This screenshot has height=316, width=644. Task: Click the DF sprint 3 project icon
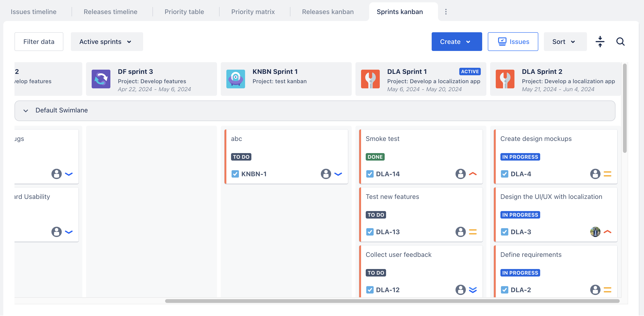point(101,79)
